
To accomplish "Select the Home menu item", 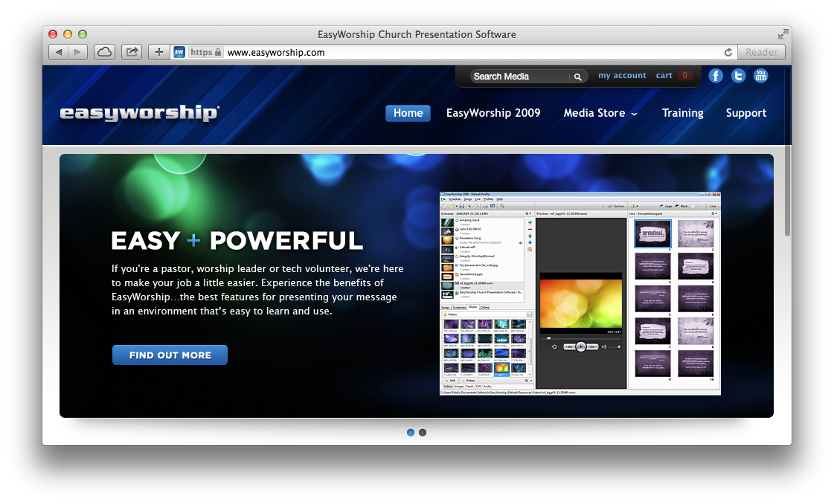I will pos(408,113).
